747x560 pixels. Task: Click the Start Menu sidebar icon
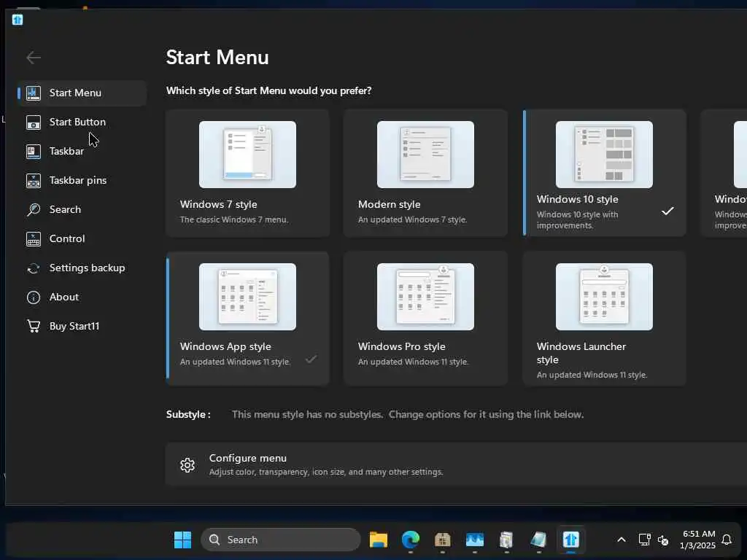coord(34,93)
